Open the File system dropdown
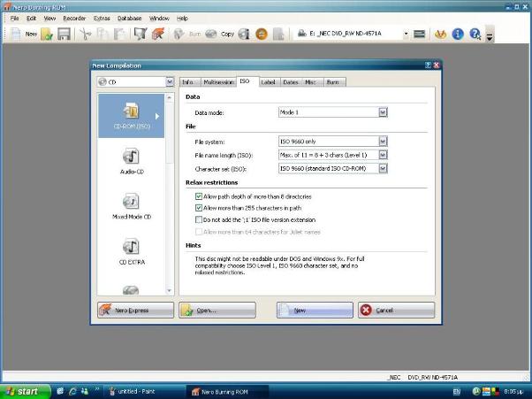The height and width of the screenshot is (399, 532). 383,142
